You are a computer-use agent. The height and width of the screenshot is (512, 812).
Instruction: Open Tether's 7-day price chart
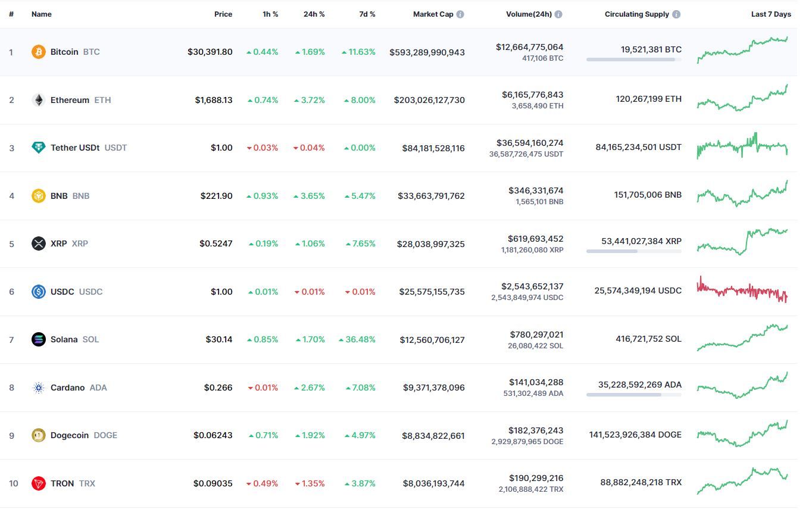pyautogui.click(x=742, y=146)
